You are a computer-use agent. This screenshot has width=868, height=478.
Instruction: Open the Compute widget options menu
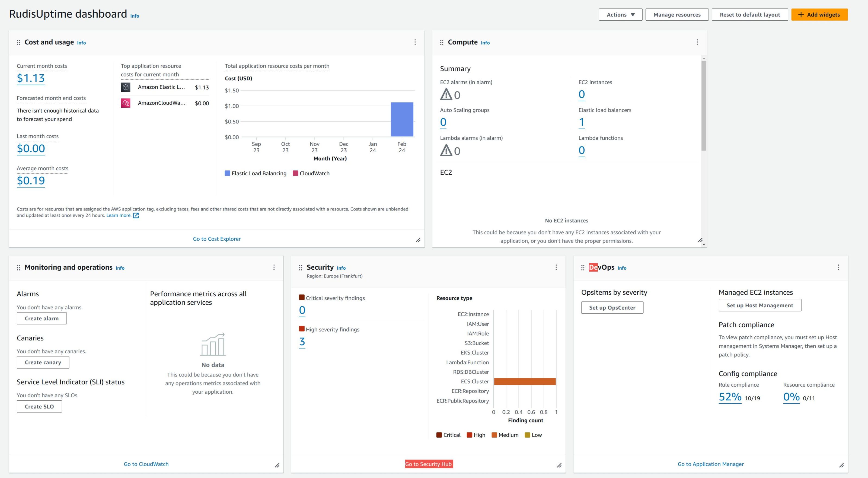coord(697,42)
